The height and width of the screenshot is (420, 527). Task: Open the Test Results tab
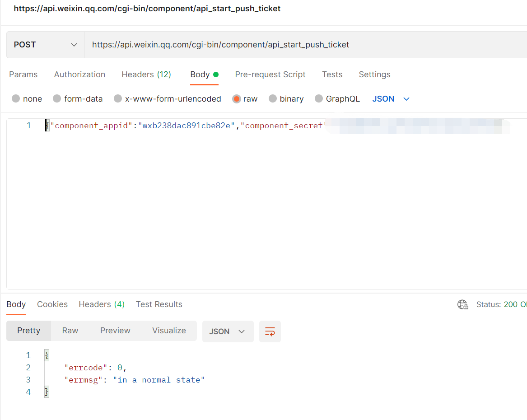click(159, 304)
